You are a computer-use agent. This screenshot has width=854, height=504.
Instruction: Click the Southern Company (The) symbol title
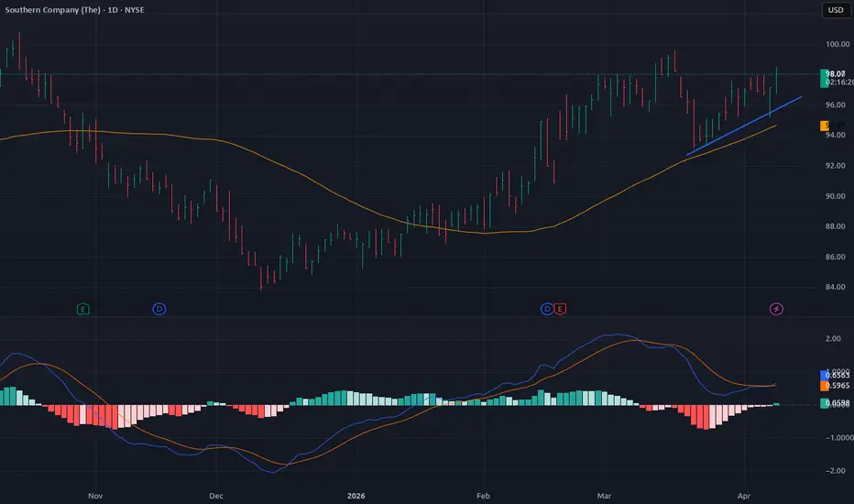[x=54, y=10]
